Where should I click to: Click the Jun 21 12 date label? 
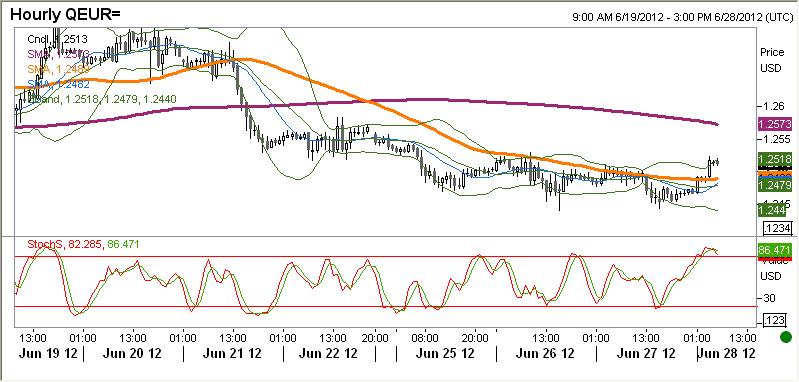click(232, 353)
